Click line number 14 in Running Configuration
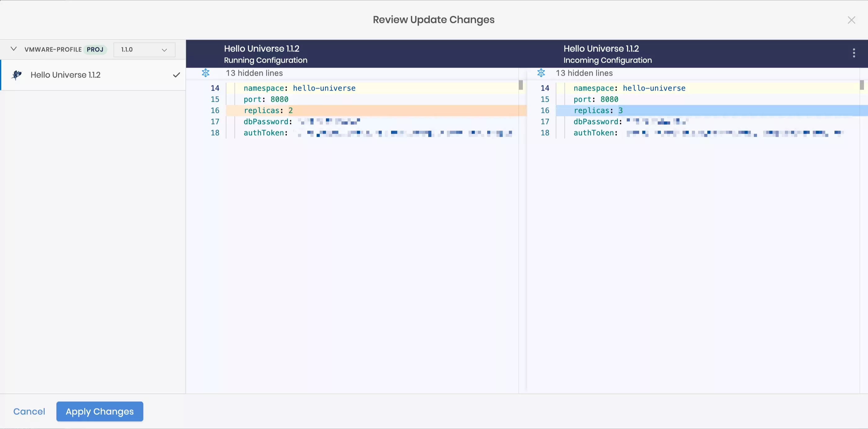The width and height of the screenshot is (868, 429). [215, 88]
